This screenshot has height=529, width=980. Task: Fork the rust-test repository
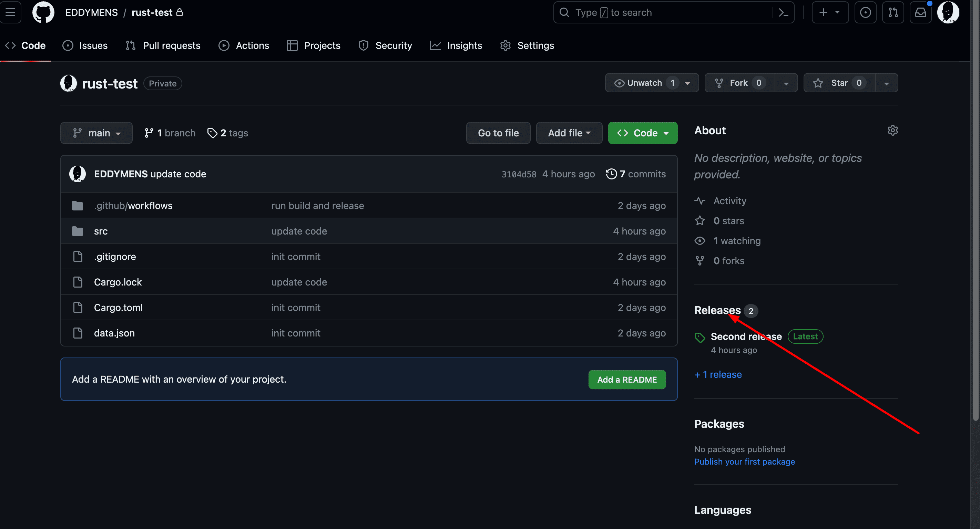(739, 83)
